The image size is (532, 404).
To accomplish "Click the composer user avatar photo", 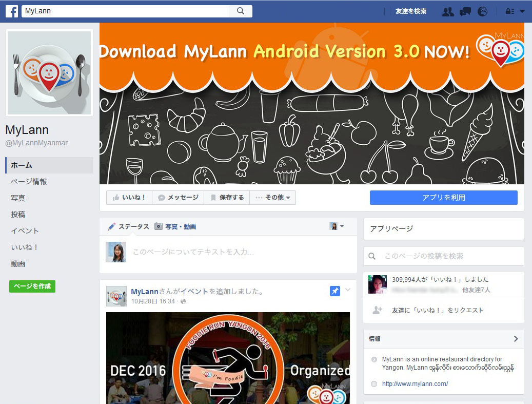I will pos(116,252).
